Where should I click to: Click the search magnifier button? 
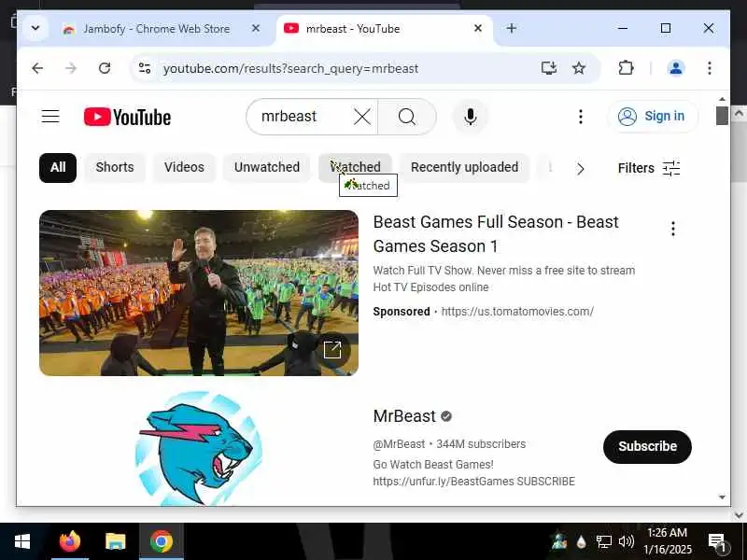click(407, 117)
